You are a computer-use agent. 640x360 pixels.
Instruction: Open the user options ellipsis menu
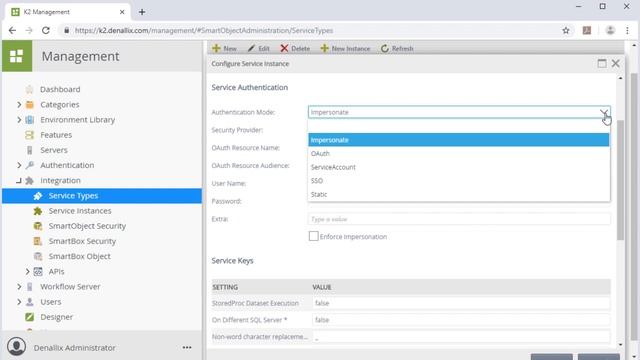[187, 347]
